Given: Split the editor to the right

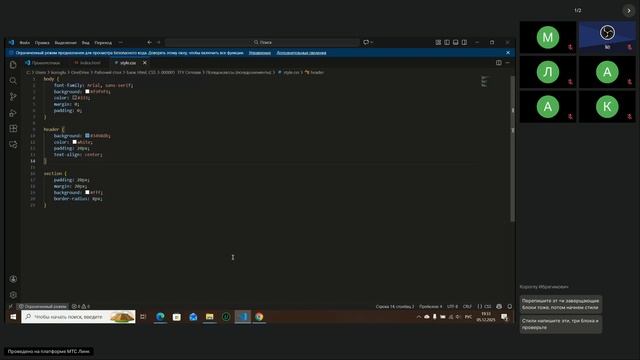Looking at the screenshot, I should 499,63.
